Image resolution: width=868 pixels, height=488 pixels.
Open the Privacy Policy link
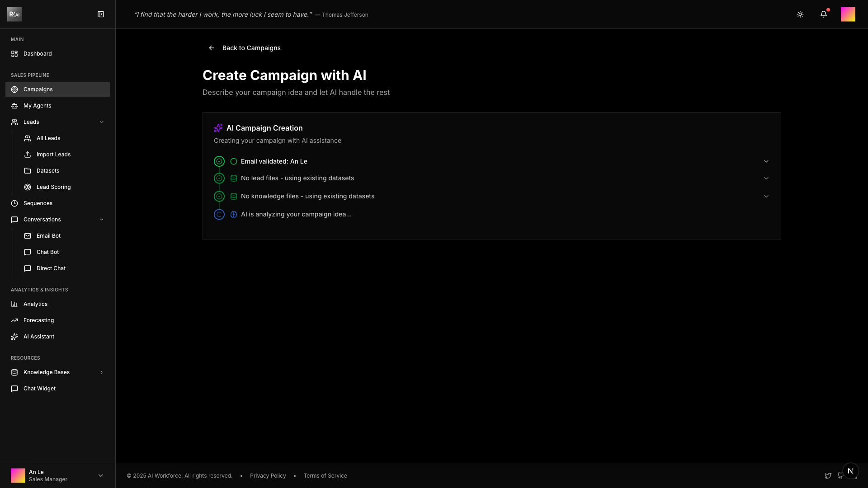point(268,476)
